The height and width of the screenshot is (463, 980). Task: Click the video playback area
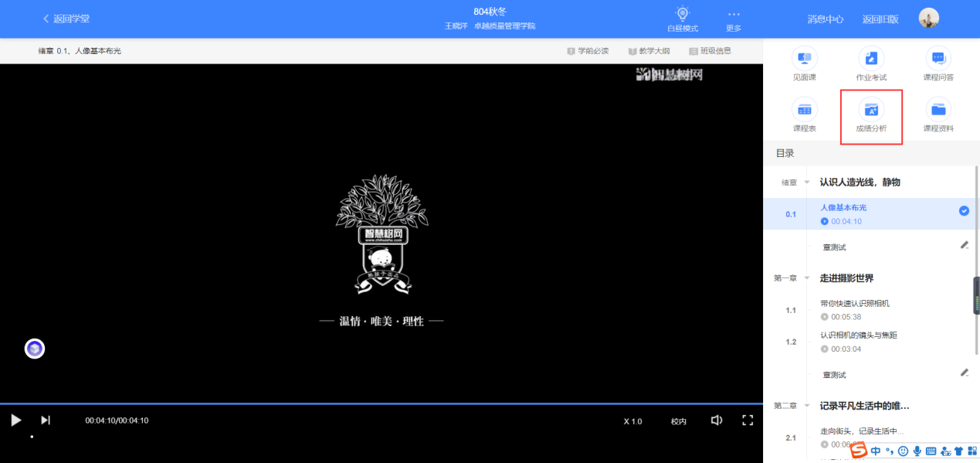click(381, 233)
